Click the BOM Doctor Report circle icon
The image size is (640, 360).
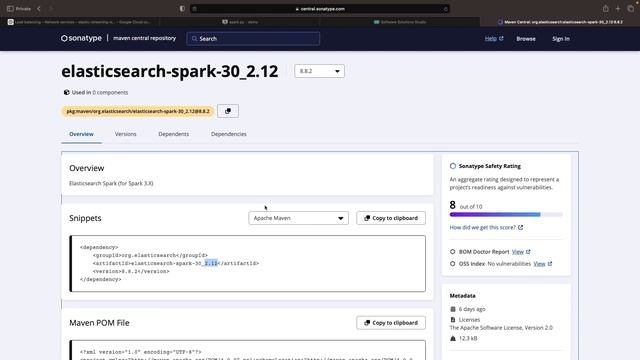(x=453, y=252)
